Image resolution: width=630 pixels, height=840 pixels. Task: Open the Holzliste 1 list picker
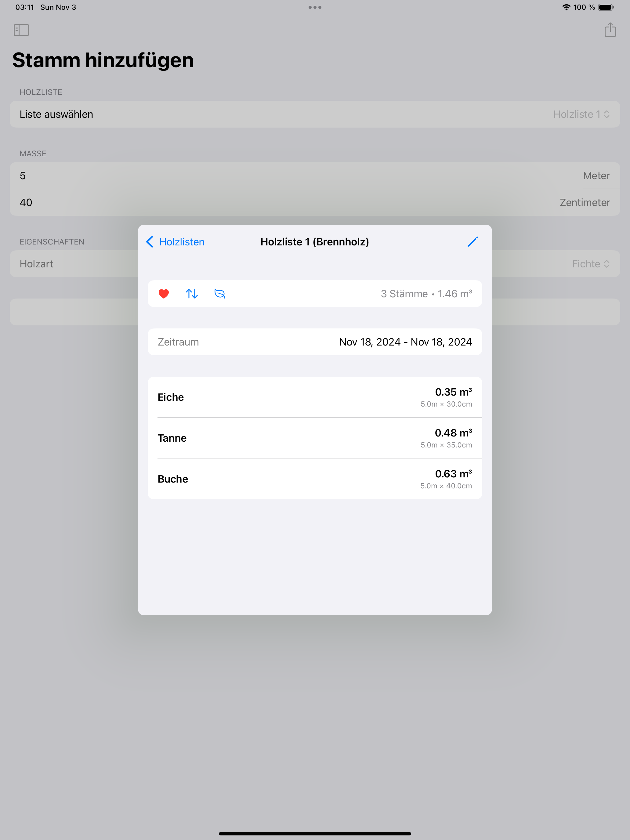pos(581,114)
